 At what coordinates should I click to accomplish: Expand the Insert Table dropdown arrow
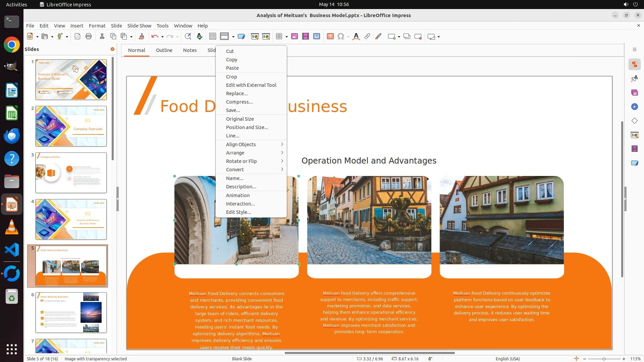(x=286, y=37)
